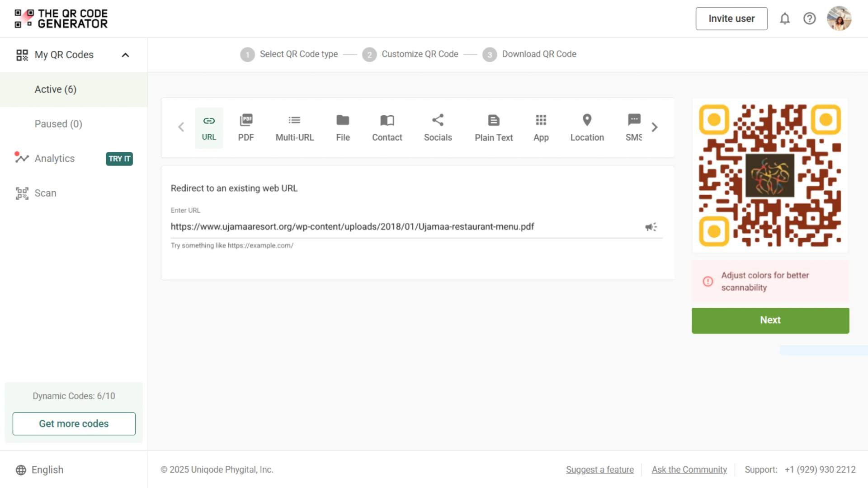Open the Paused (0) codes list
The height and width of the screenshot is (488, 868).
tap(74, 124)
